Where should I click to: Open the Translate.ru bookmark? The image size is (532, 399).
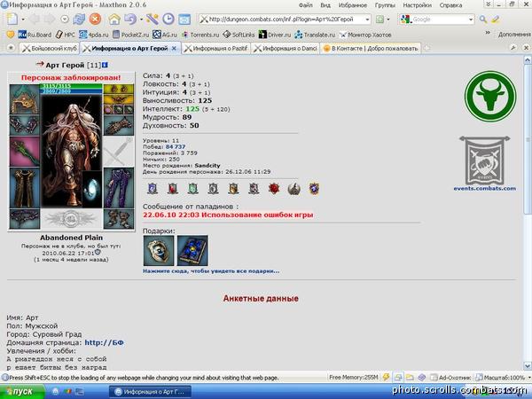click(x=315, y=35)
